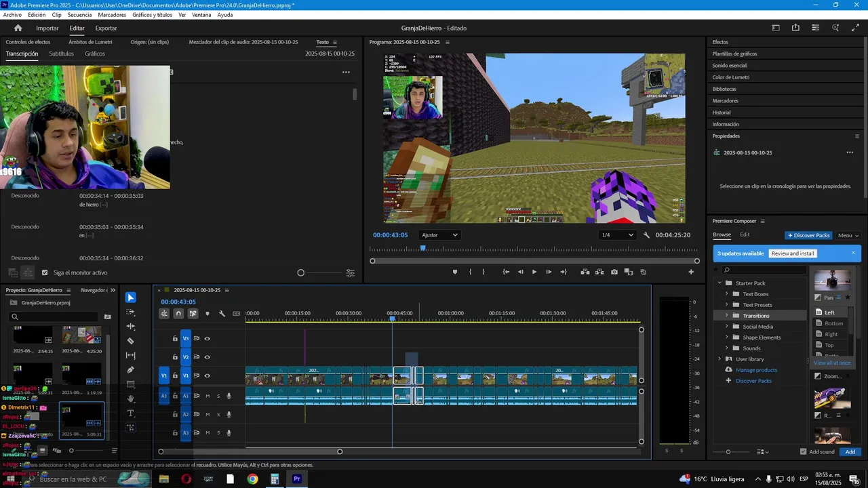
Task: Expand the Text Presets folder
Action: [x=727, y=305]
